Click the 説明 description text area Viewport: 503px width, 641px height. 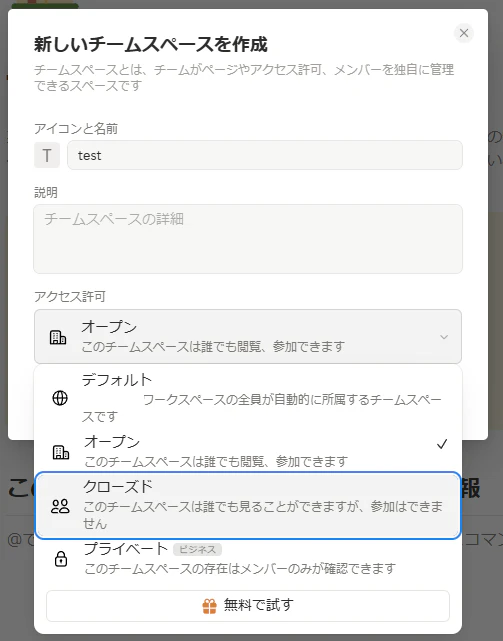[x=248, y=239]
